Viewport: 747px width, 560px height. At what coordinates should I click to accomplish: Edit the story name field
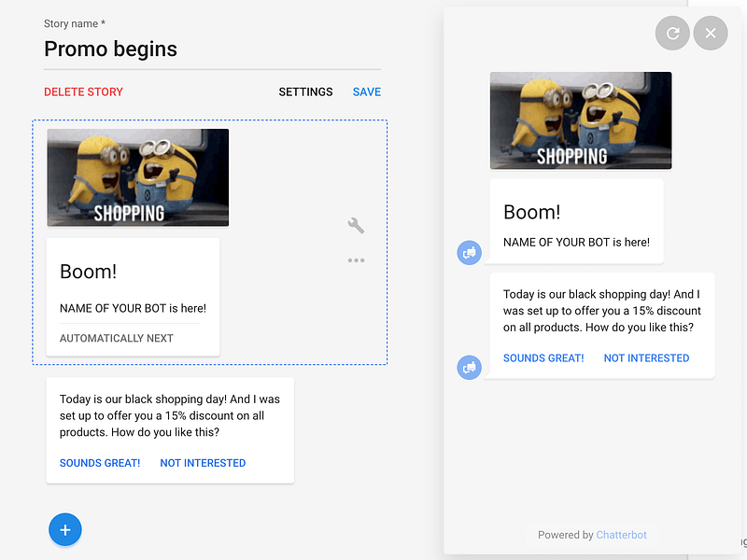tap(212, 49)
